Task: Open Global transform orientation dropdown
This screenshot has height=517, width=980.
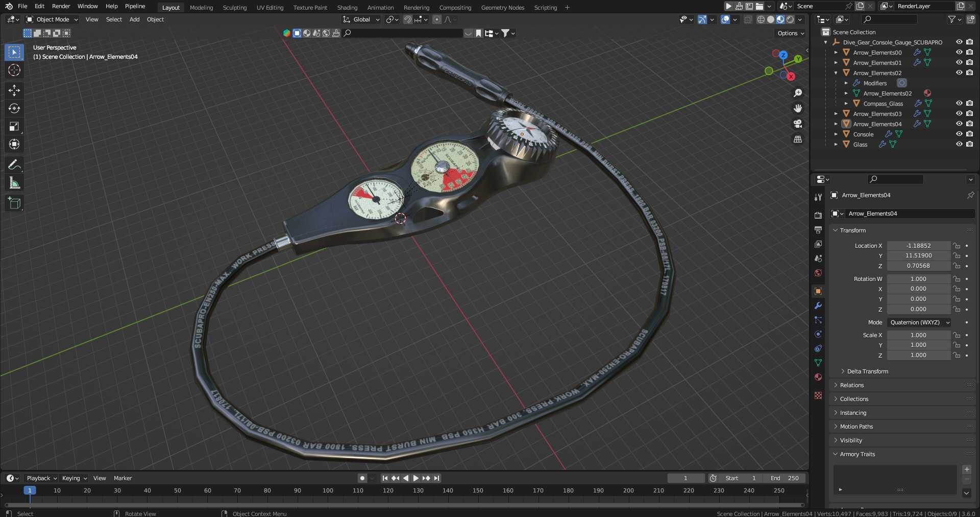Action: click(x=361, y=19)
